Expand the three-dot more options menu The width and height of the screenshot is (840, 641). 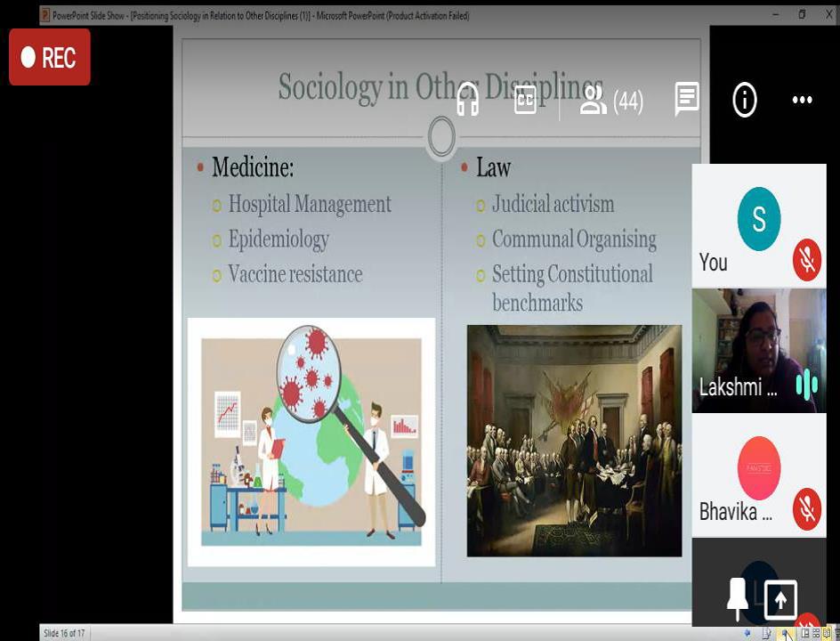click(x=802, y=101)
